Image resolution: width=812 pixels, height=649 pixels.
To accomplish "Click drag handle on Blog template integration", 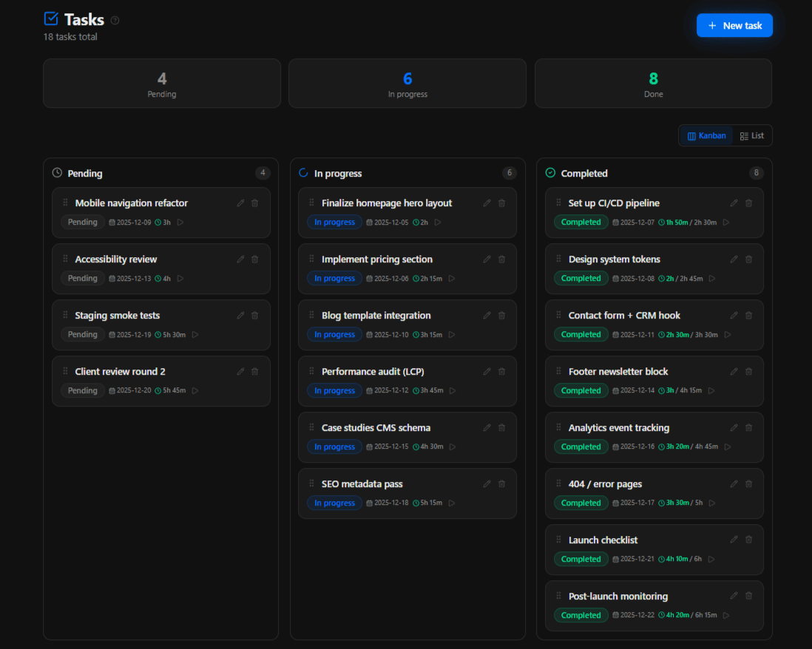I will click(312, 315).
